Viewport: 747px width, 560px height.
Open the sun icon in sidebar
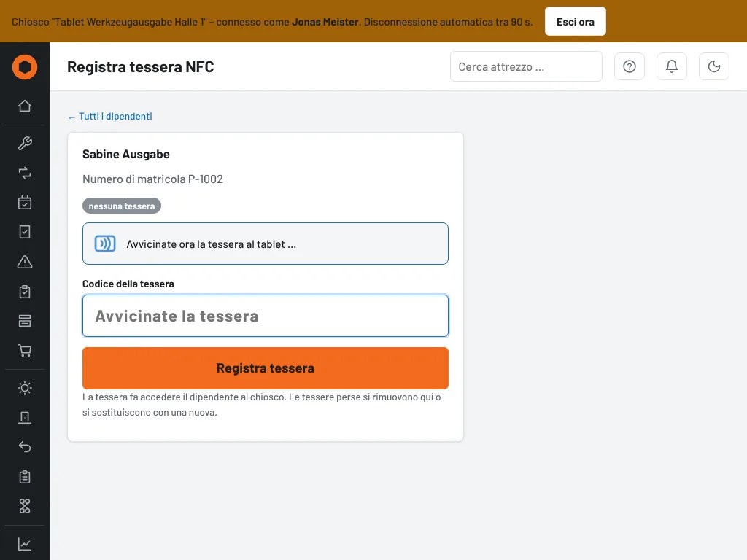[25, 388]
